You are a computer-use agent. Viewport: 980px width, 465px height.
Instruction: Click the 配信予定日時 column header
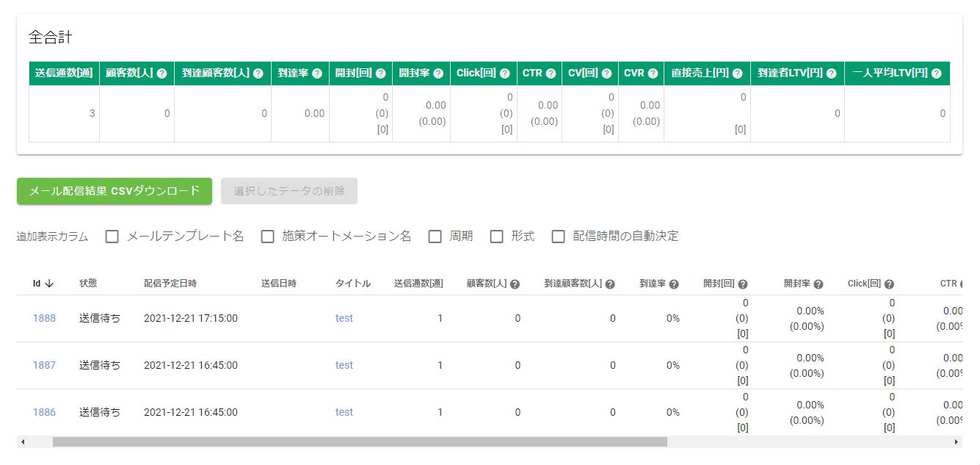[x=170, y=284]
